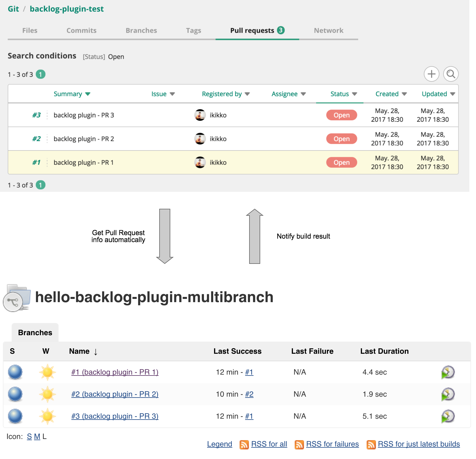Open branch #2 (backlog plugin - PR 2)

tap(115, 394)
